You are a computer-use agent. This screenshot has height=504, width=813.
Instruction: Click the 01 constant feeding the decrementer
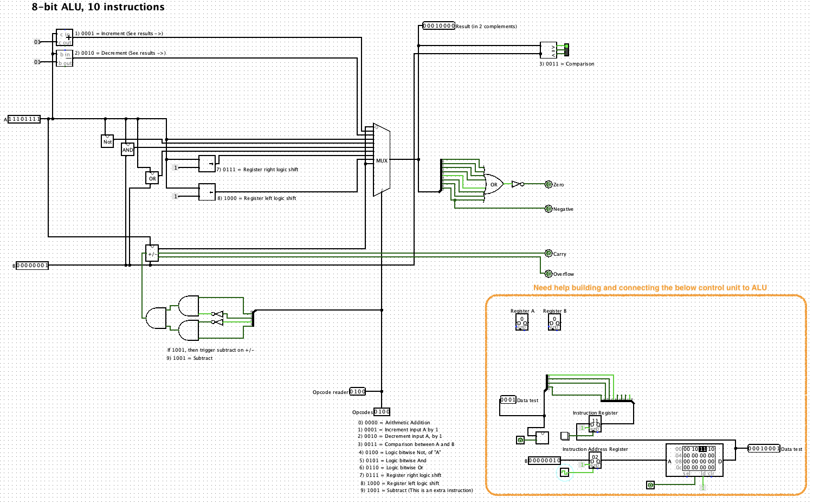pyautogui.click(x=37, y=62)
